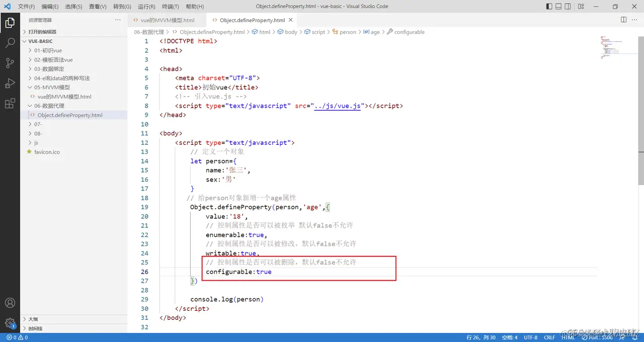Viewport: 644px width, 342px height.
Task: Follow the ../js/vue.js link in code
Action: click(x=337, y=106)
